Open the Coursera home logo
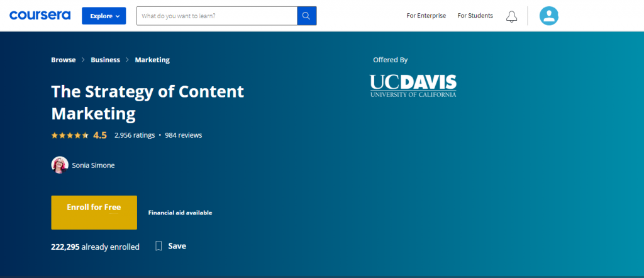 (x=40, y=16)
